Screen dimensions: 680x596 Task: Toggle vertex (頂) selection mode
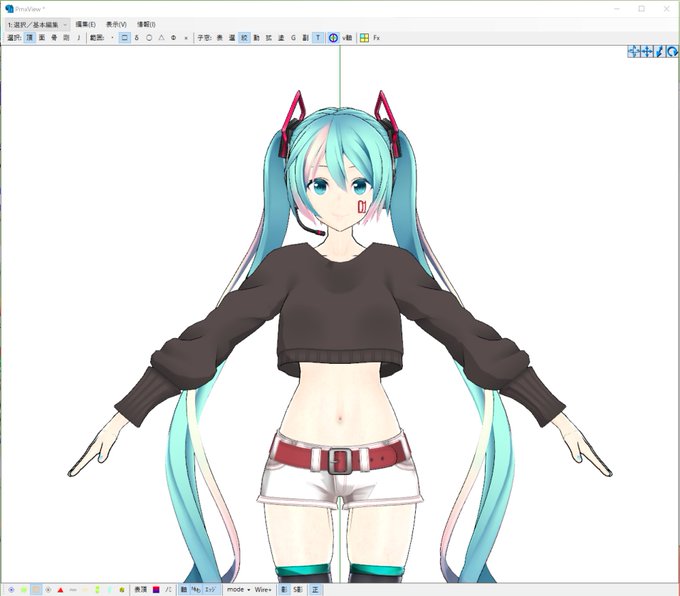[x=29, y=38]
